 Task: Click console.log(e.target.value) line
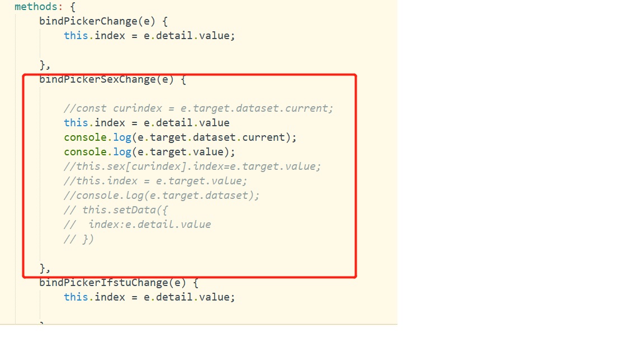pos(149,152)
